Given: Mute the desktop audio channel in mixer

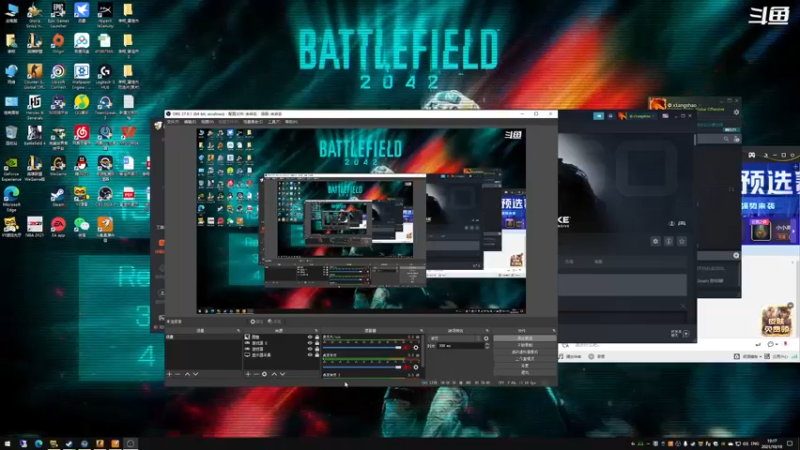Looking at the screenshot, I should click(x=407, y=367).
